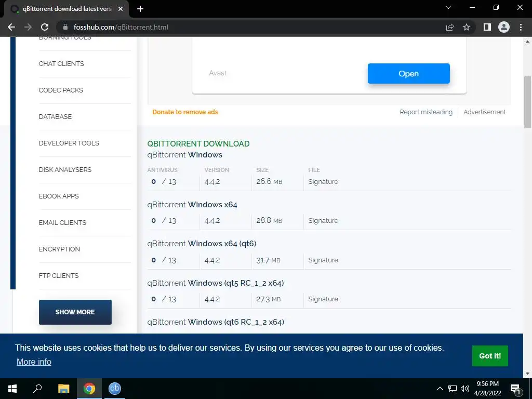This screenshot has height=399, width=532.
Task: Open Chrome three-dot menu
Action: (521, 27)
